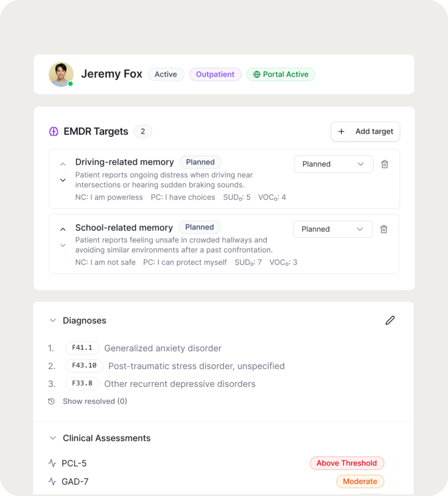Viewport: 448px width, 496px height.
Task: Open status dropdown for School-related memory
Action: coord(333,229)
